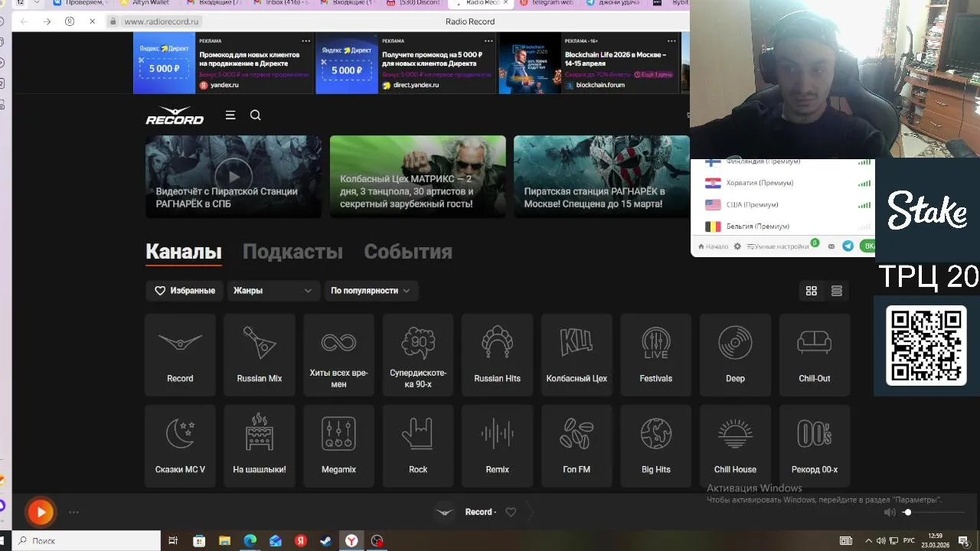Launch Microsoft Edge from the taskbar

point(250,541)
